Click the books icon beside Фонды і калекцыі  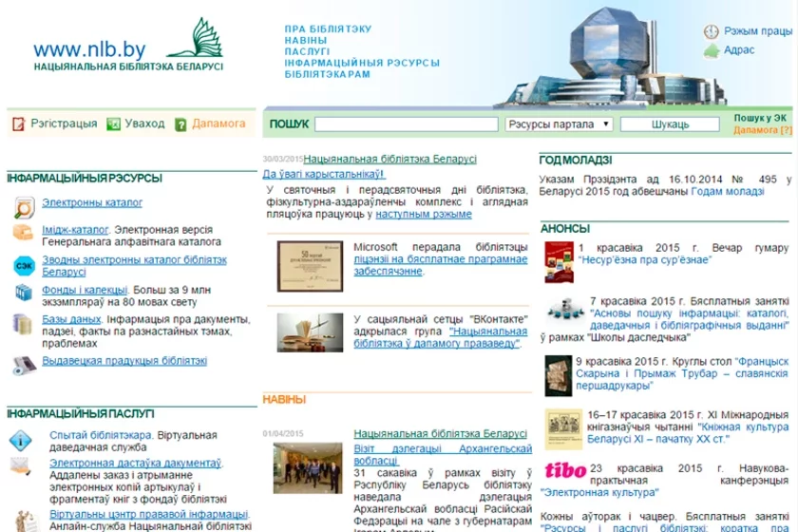23,293
